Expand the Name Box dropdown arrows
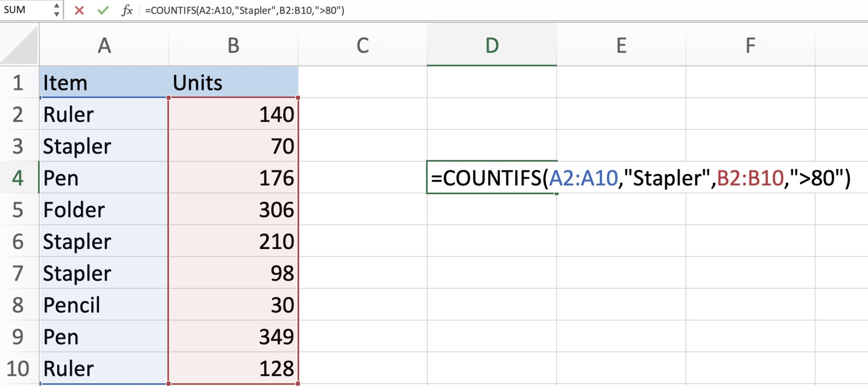 pyautogui.click(x=56, y=10)
